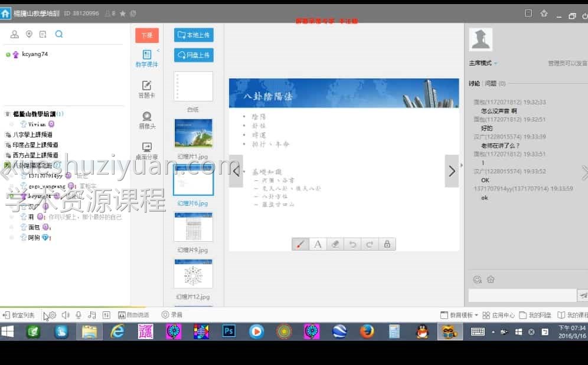Open the 主席模式 dropdown in the right panel
The height and width of the screenshot is (365, 588).
pos(482,62)
